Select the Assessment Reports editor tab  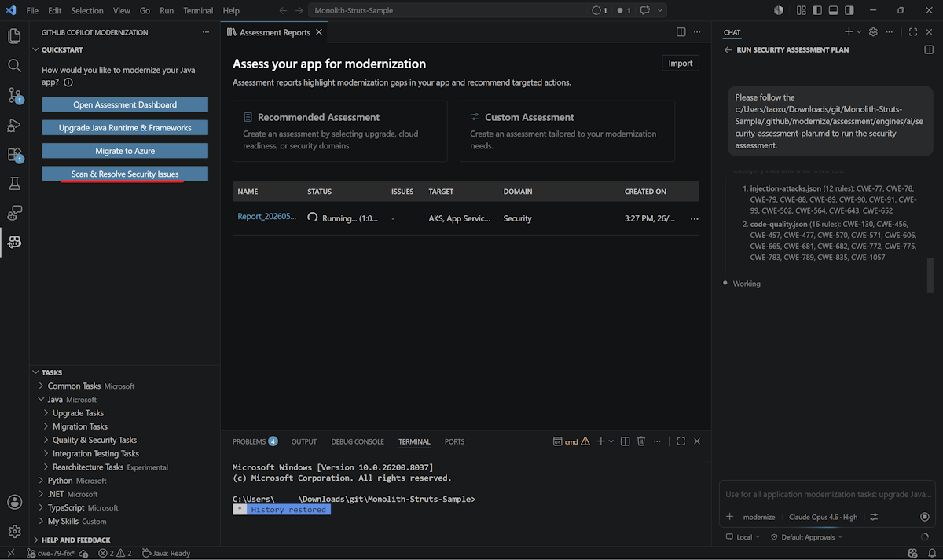(275, 32)
